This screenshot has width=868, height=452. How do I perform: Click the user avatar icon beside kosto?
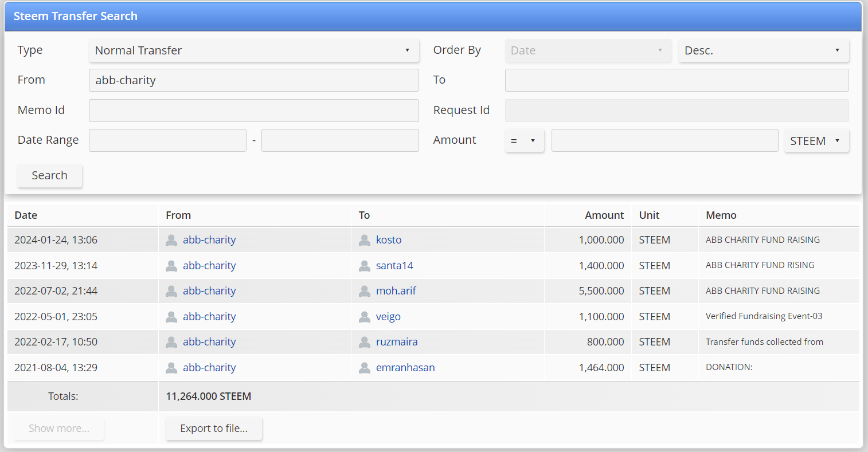[365, 240]
